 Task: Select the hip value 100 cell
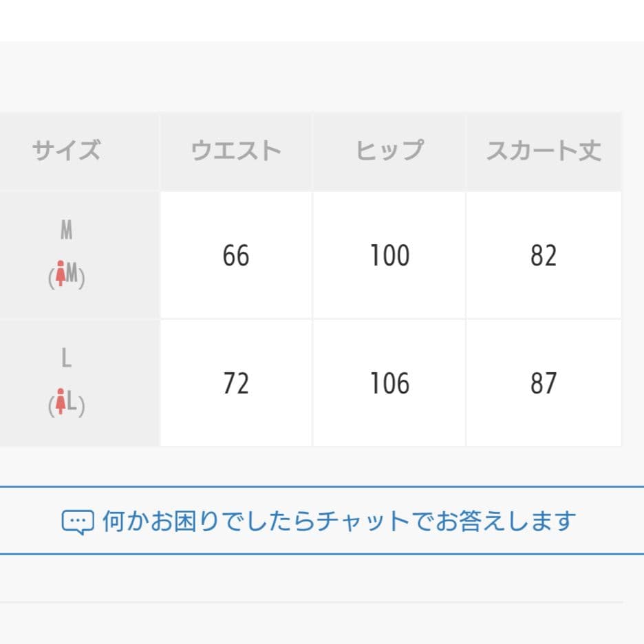pos(389,255)
